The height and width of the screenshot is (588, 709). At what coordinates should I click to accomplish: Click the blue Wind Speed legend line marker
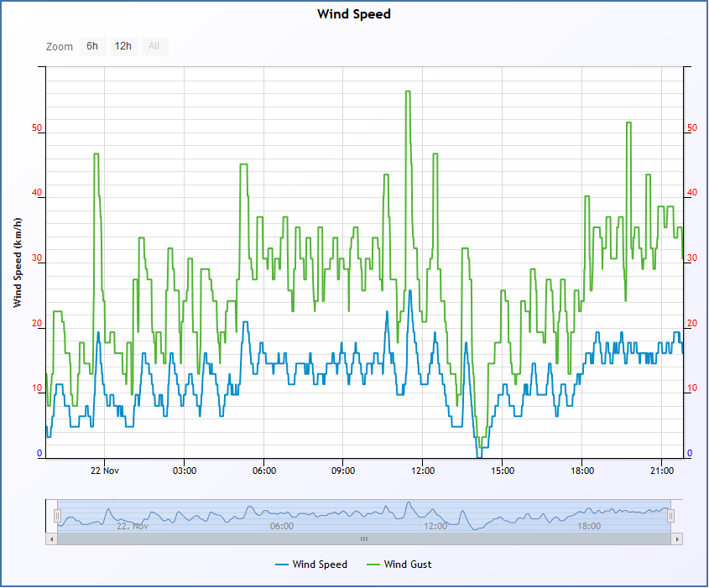pos(282,565)
